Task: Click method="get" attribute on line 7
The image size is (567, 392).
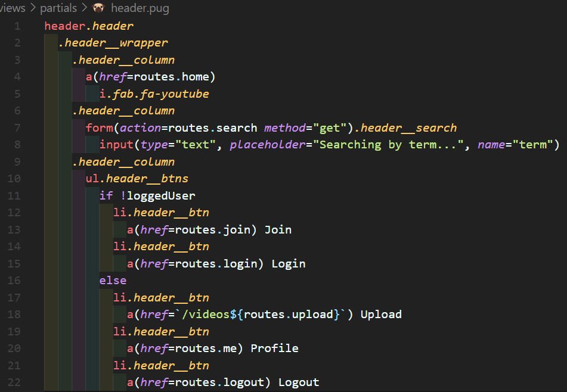Action: coord(305,128)
